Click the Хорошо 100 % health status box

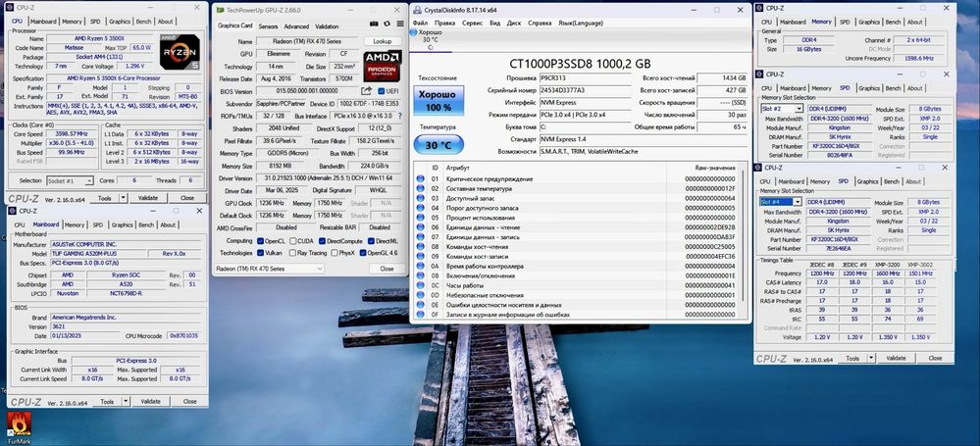[438, 101]
